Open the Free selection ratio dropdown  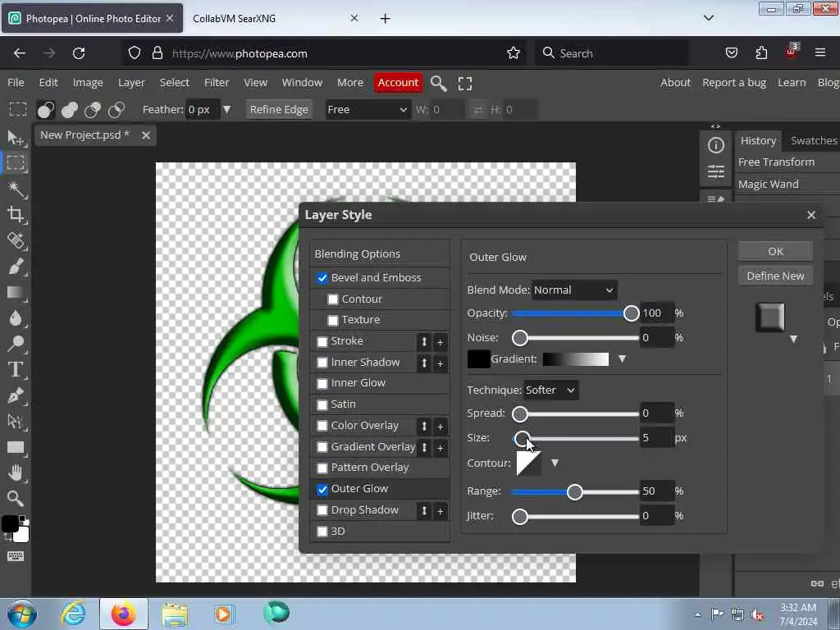[367, 110]
